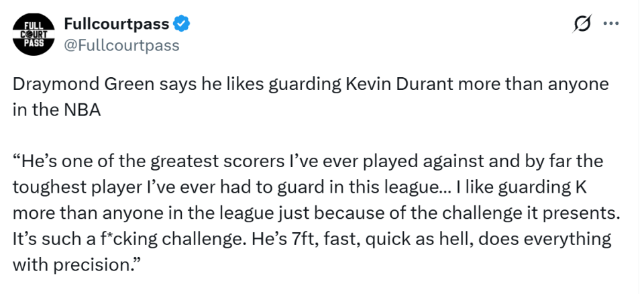
Task: Click the blue verified checkmark badge
Action: pos(182,24)
